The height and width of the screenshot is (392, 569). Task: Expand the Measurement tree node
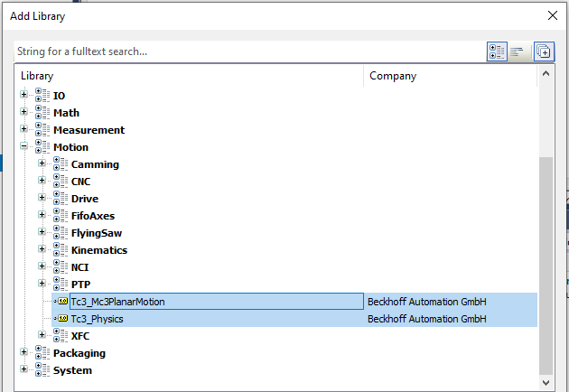coord(24,128)
